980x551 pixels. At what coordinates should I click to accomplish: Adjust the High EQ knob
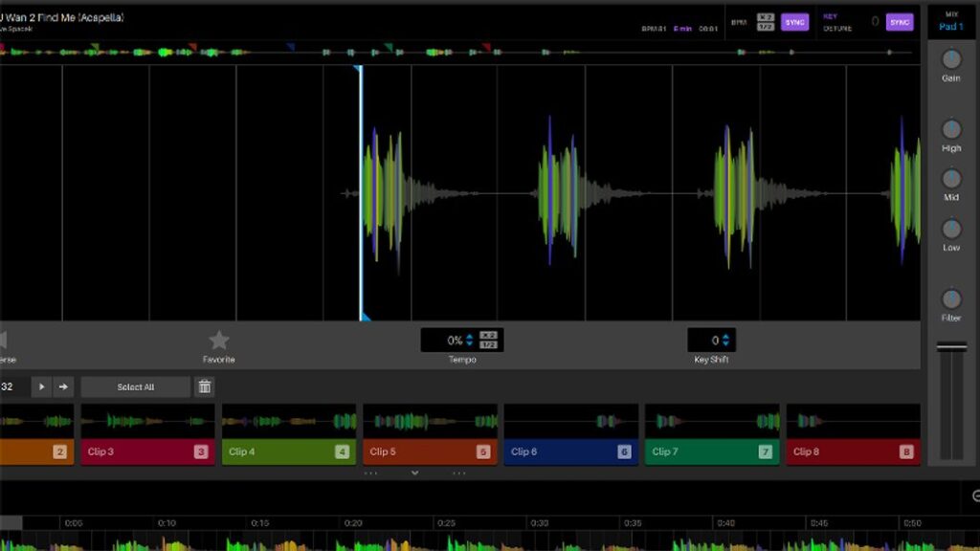pos(951,129)
